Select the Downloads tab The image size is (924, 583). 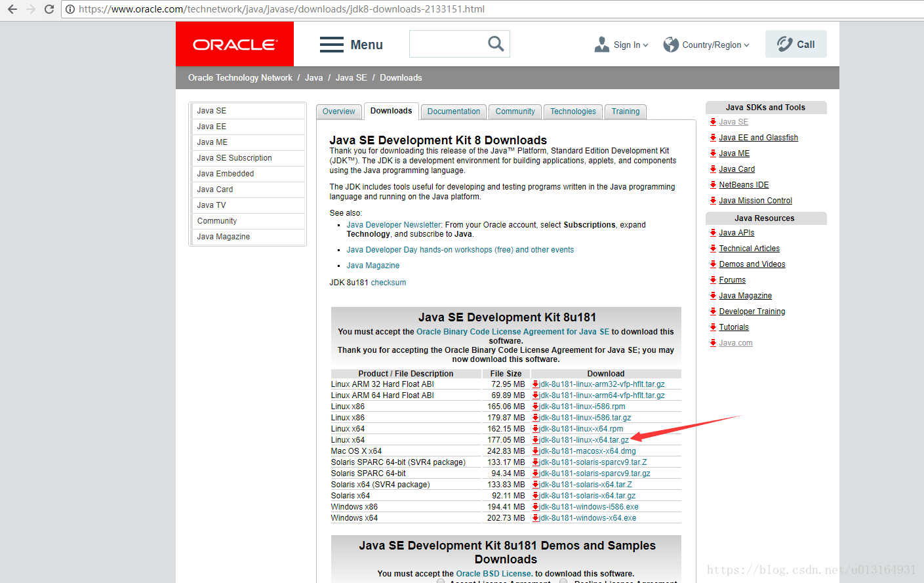click(x=391, y=111)
